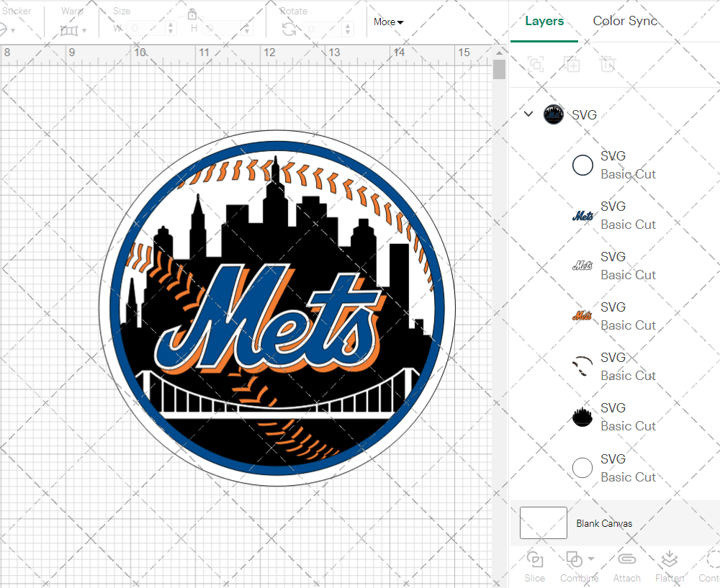Click the Contour tool
This screenshot has height=588, width=720.
709,567
